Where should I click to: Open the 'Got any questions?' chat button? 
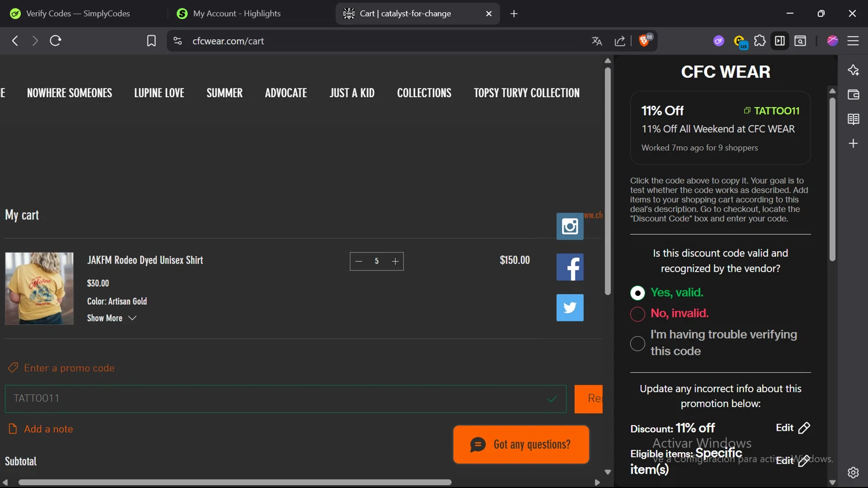[521, 445]
